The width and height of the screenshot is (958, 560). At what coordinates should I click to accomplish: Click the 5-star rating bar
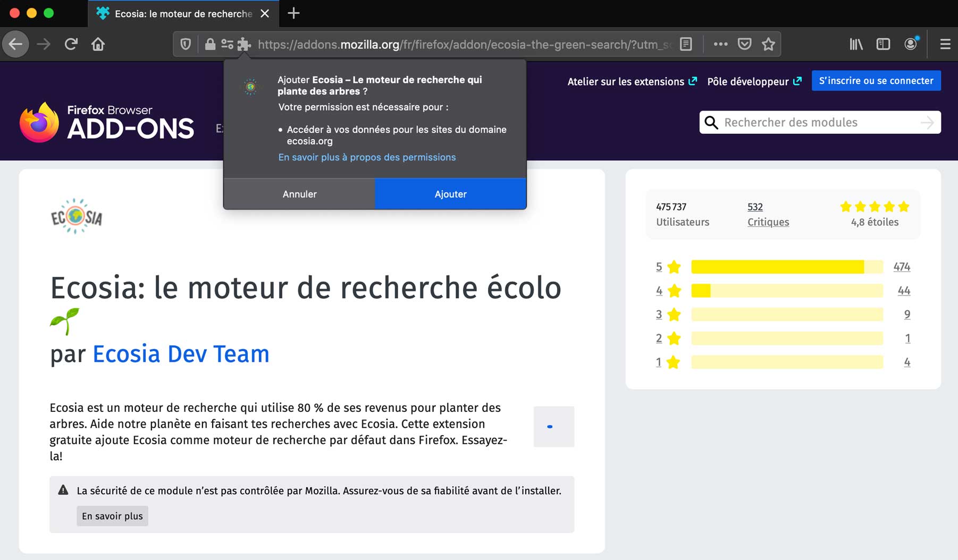click(787, 267)
